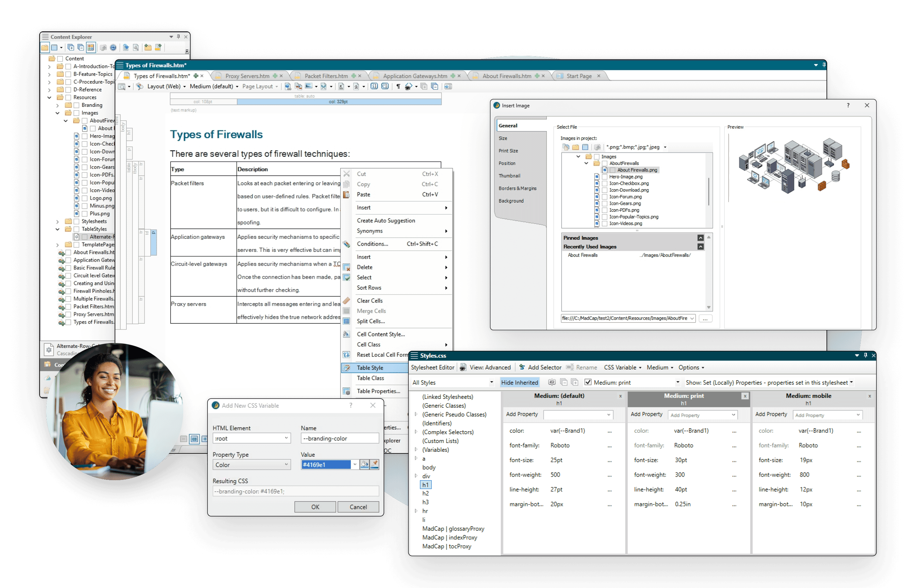Choose Merge Cells from the context menu

tap(371, 311)
